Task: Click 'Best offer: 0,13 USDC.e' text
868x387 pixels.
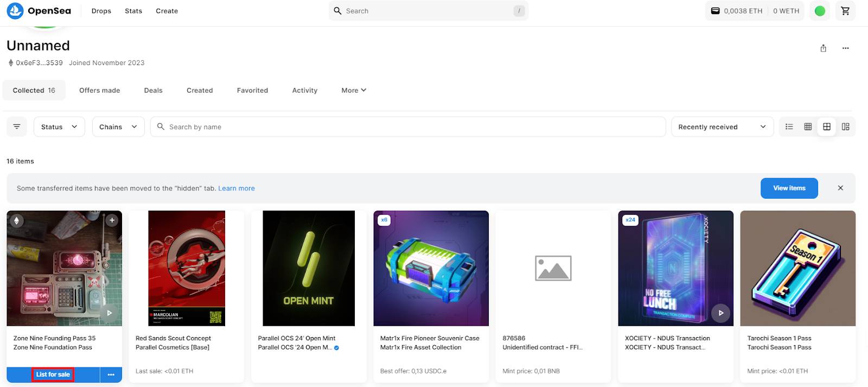Action: point(413,371)
